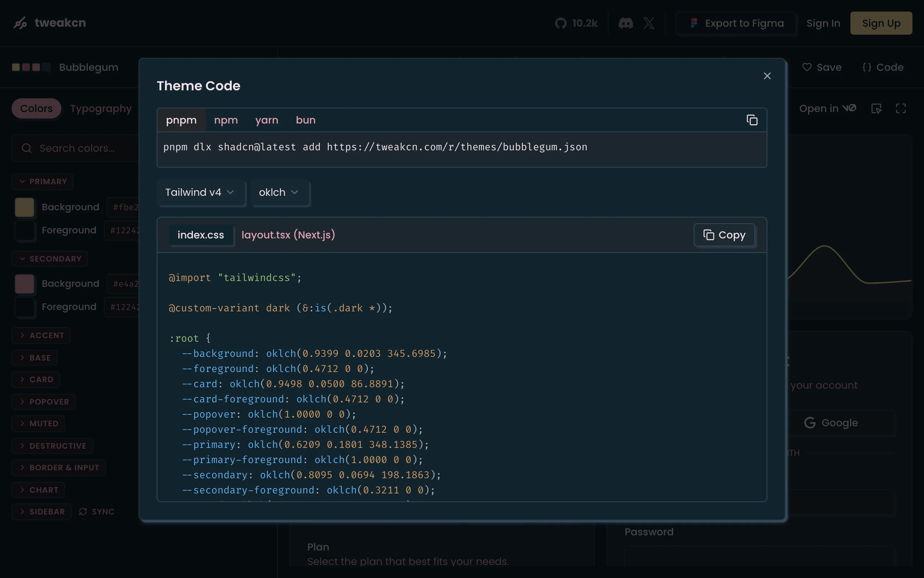Open Primary Background color swatch
Viewport: 924px width, 578px height.
point(25,207)
